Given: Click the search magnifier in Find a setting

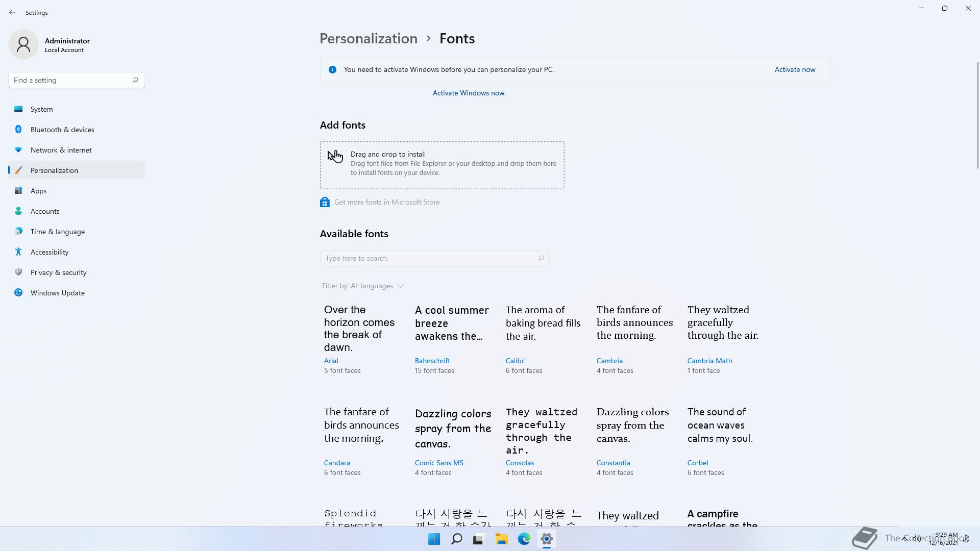Looking at the screenshot, I should 135,80.
